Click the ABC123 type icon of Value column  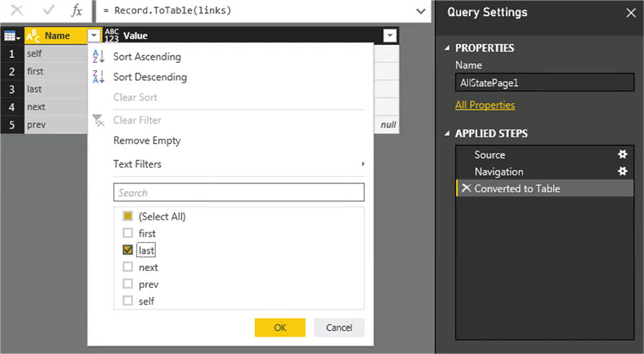[112, 36]
